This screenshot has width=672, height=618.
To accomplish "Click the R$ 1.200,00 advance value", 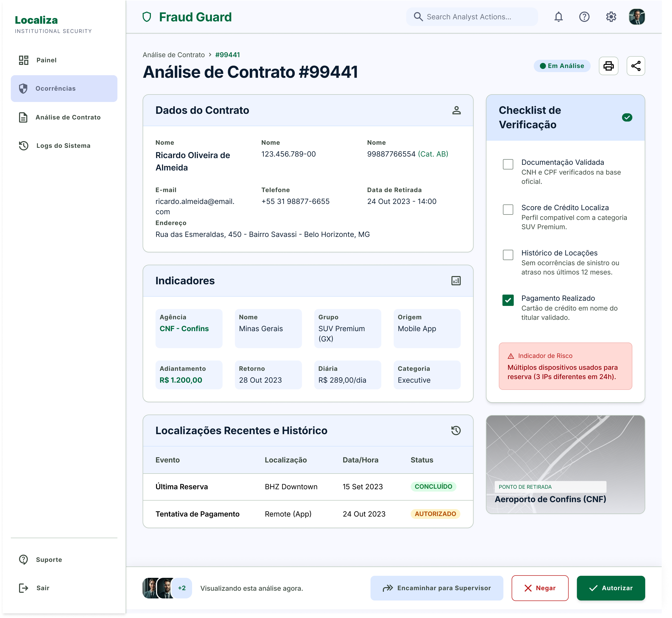I will point(181,380).
